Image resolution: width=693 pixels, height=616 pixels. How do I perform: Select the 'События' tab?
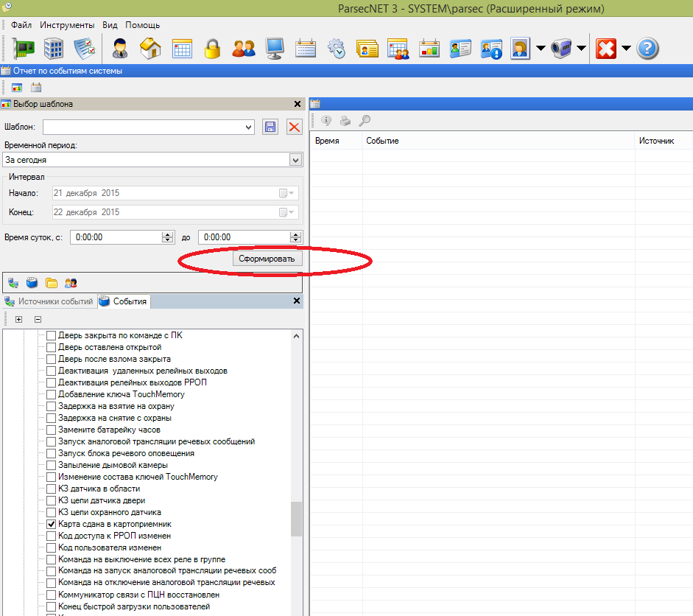coord(124,301)
